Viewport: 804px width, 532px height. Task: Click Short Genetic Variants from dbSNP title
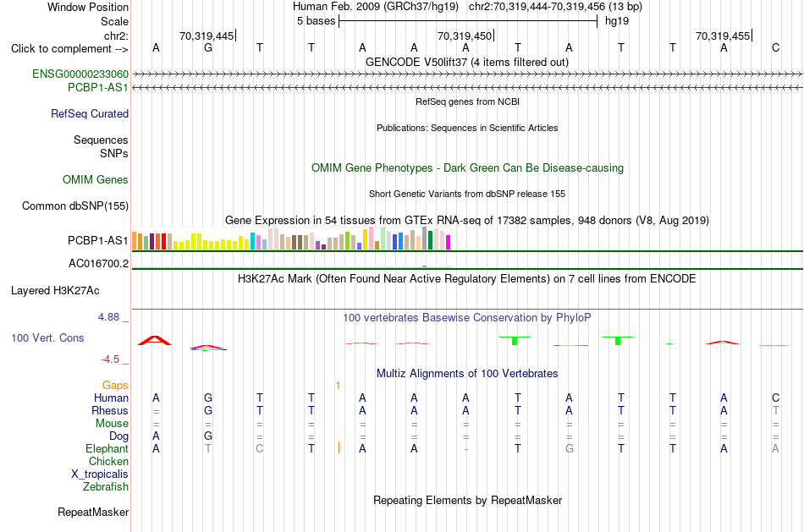(x=467, y=194)
